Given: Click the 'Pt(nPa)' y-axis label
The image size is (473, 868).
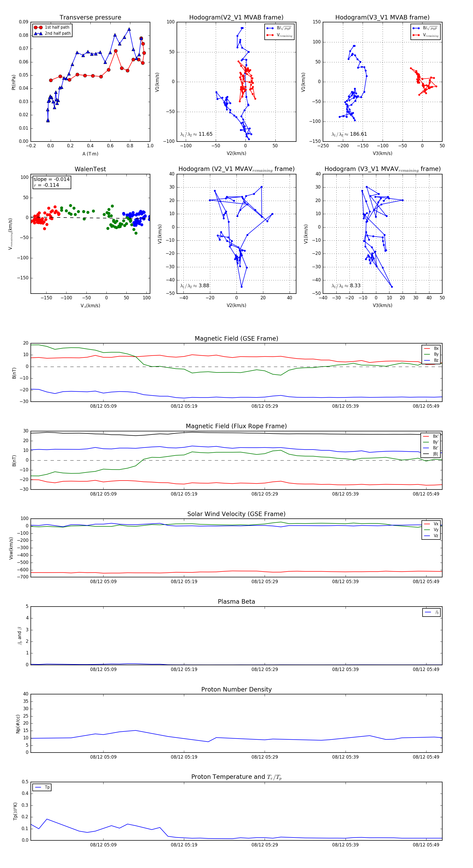Looking at the screenshot, I should click(x=13, y=82).
